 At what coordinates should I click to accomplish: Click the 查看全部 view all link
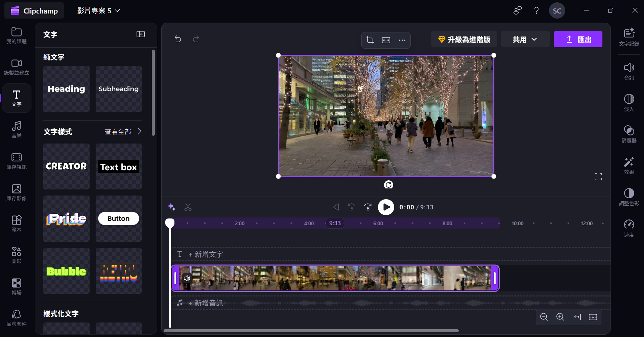pyautogui.click(x=118, y=131)
